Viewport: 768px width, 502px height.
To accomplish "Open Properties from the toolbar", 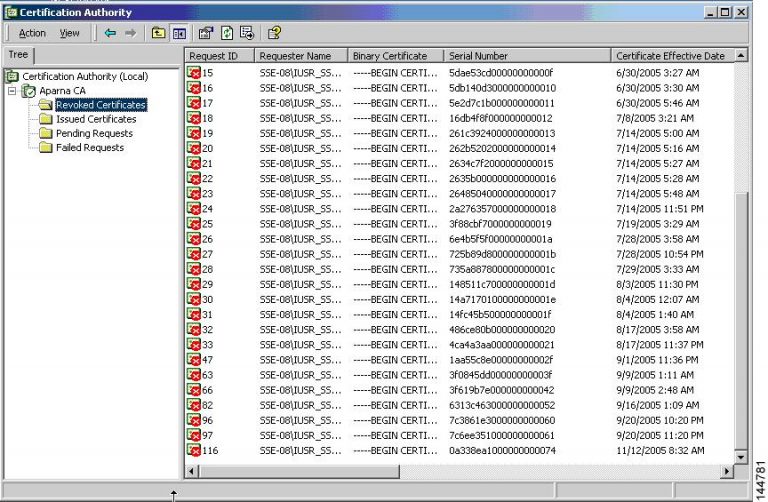I will 206,33.
